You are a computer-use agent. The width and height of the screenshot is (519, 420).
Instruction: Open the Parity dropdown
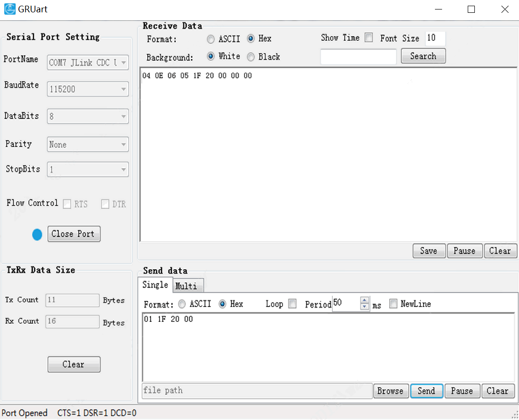click(x=88, y=145)
